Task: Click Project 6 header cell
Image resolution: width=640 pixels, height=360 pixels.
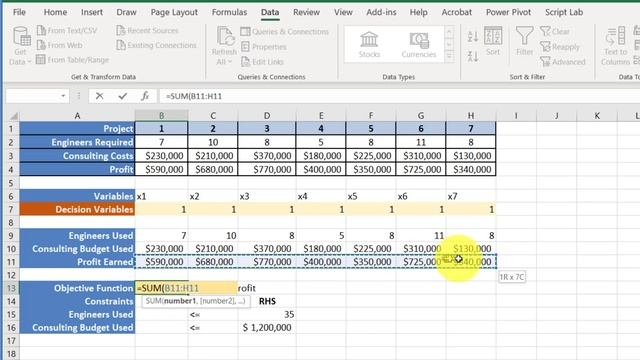Action: click(x=421, y=129)
